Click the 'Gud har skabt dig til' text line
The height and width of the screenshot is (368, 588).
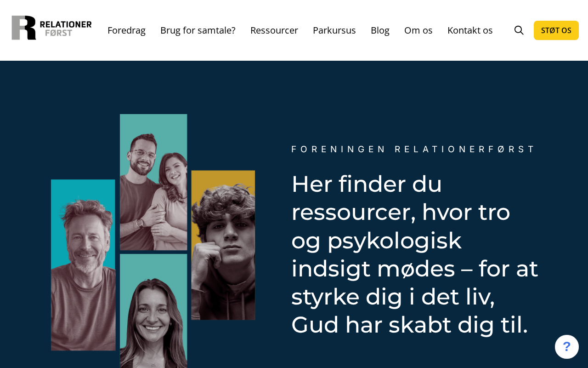[x=410, y=325]
